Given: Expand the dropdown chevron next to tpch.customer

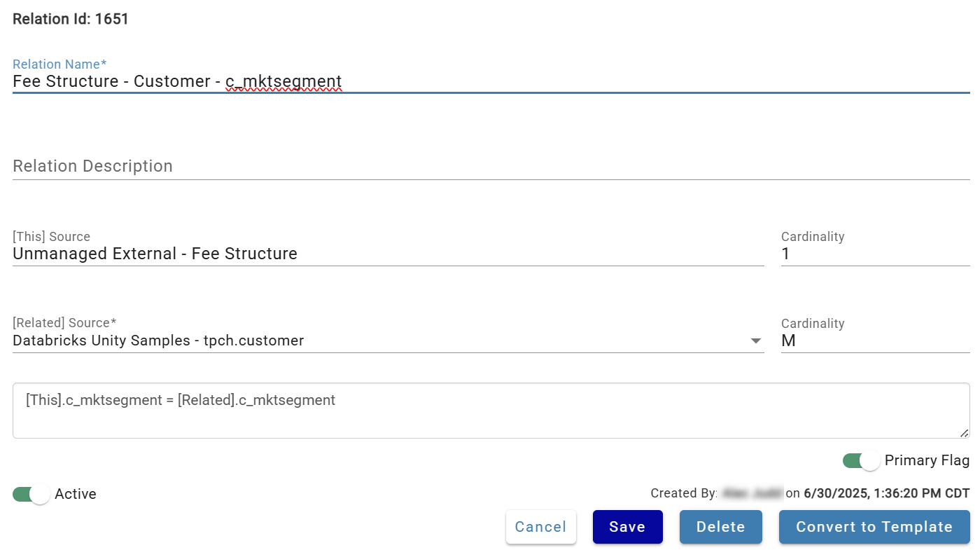Looking at the screenshot, I should 756,341.
